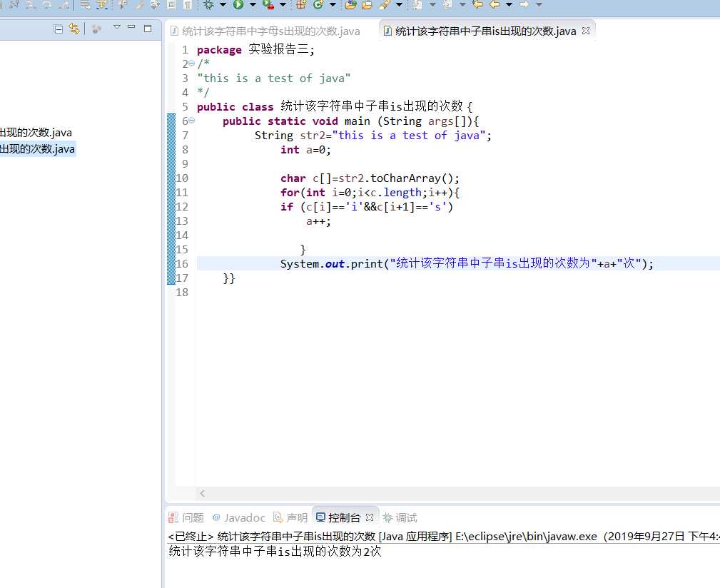Open the 声明 (Declaration) tab

290,518
